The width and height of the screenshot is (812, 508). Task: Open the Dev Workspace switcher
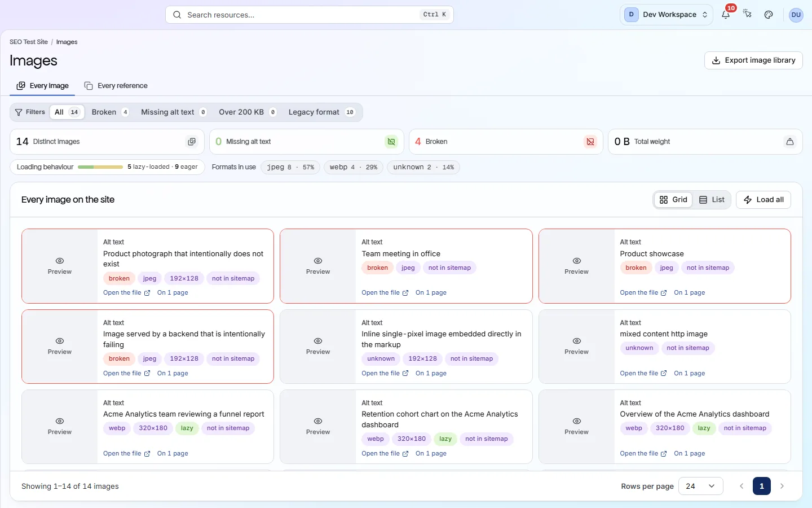[x=667, y=15]
